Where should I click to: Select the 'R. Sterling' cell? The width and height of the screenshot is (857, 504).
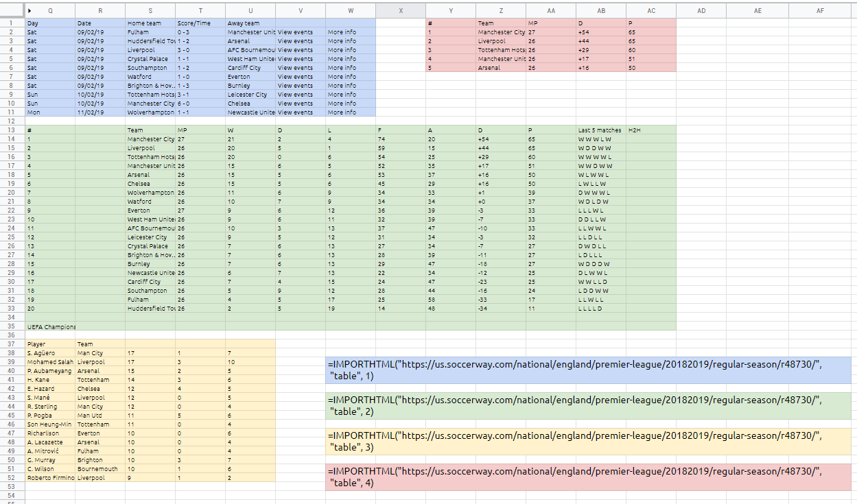click(x=50, y=406)
